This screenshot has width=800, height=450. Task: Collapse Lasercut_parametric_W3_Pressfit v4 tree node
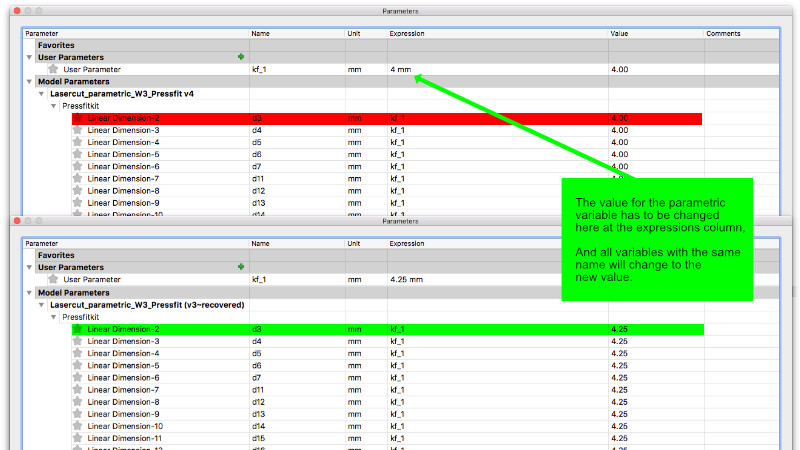point(41,94)
